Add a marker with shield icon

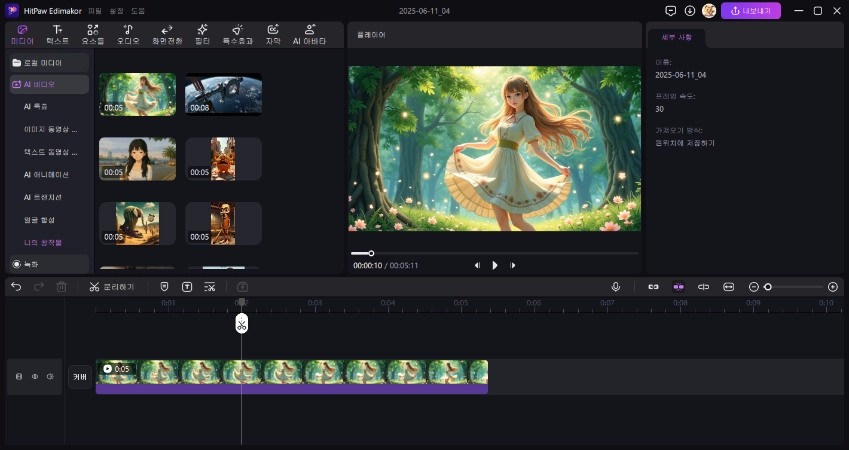[165, 287]
